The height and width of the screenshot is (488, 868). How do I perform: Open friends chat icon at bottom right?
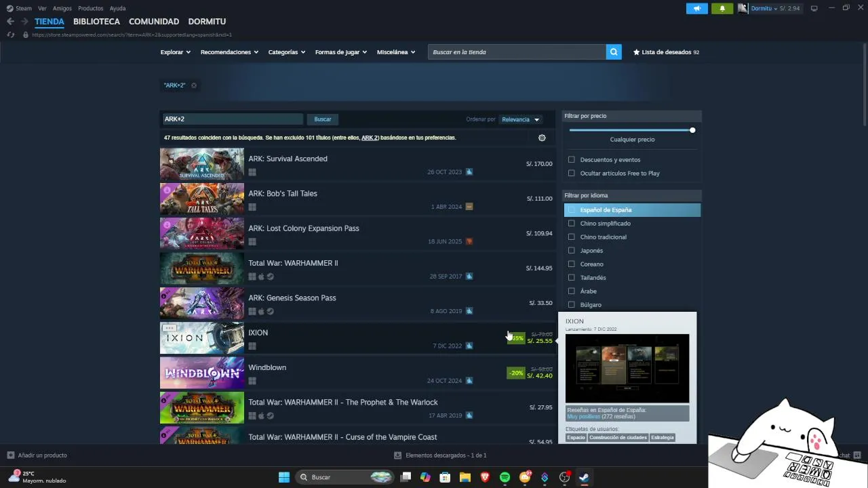pos(857,455)
